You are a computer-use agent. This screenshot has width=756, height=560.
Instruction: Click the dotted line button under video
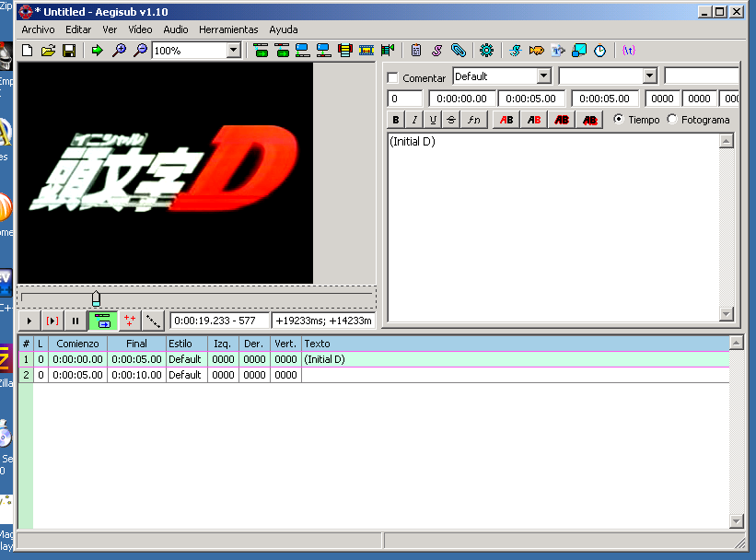point(154,321)
